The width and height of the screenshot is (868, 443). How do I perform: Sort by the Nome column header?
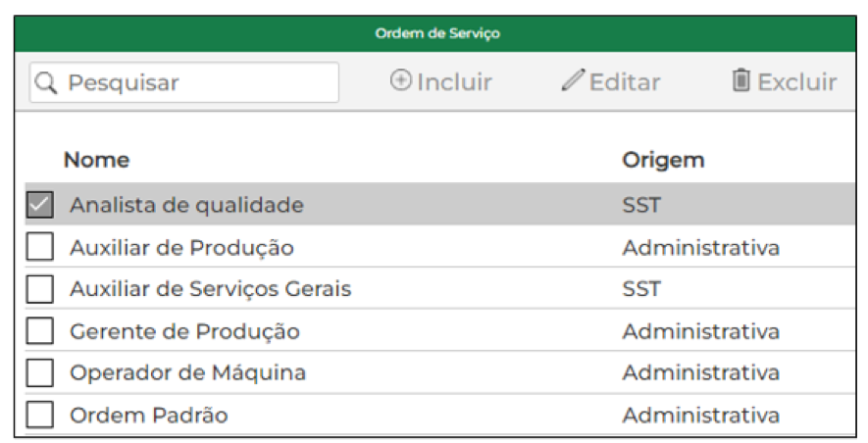[96, 160]
